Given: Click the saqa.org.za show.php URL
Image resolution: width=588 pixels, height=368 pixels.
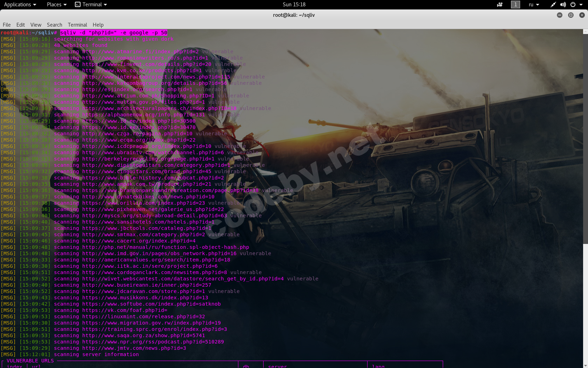Looking at the screenshot, I should tap(143, 335).
